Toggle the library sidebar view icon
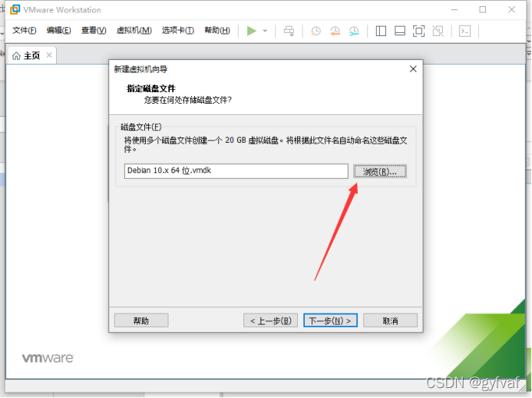Image resolution: width=532 pixels, height=398 pixels. (x=381, y=32)
